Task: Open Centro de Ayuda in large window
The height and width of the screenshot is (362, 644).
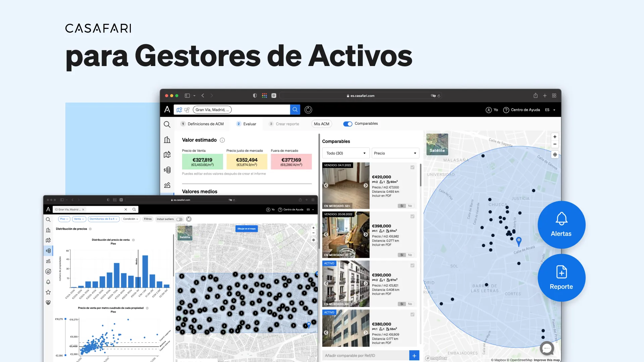Action: 522,110
